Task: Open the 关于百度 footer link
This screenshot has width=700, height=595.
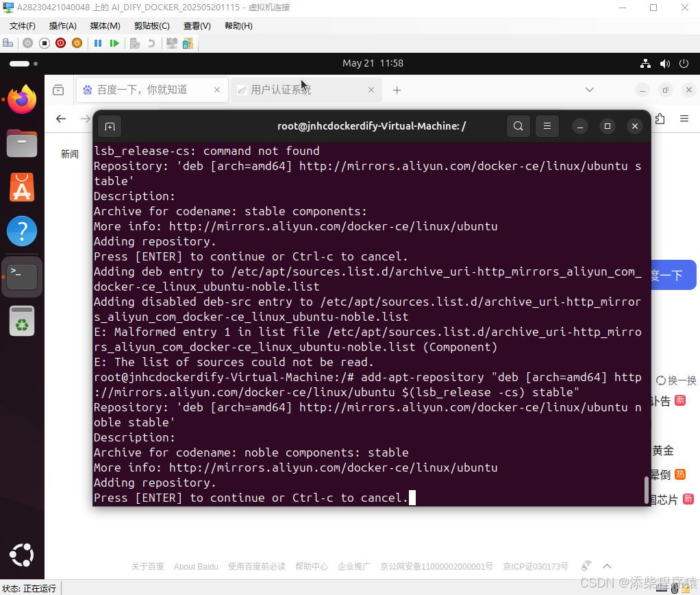Action: coord(148,566)
